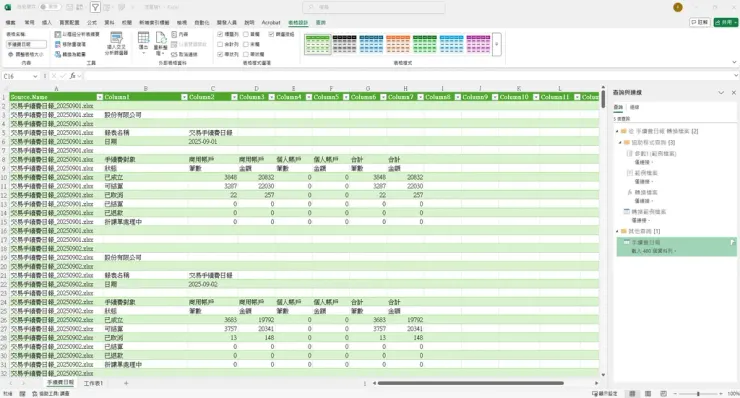The height and width of the screenshot is (398, 740).
Task: Open the 公式 Formulas ribbon tab
Action: pos(92,23)
